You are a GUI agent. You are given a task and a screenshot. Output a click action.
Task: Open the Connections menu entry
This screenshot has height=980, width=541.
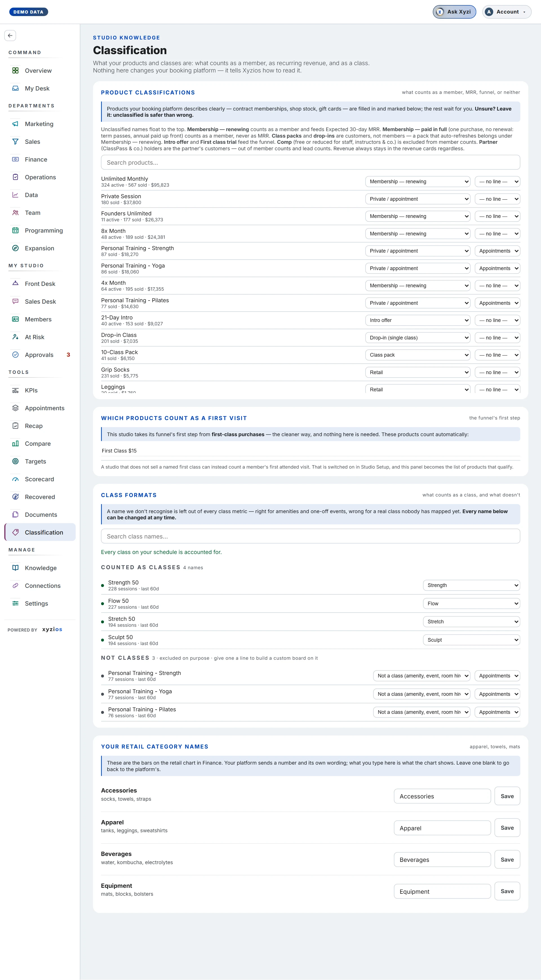[40, 586]
